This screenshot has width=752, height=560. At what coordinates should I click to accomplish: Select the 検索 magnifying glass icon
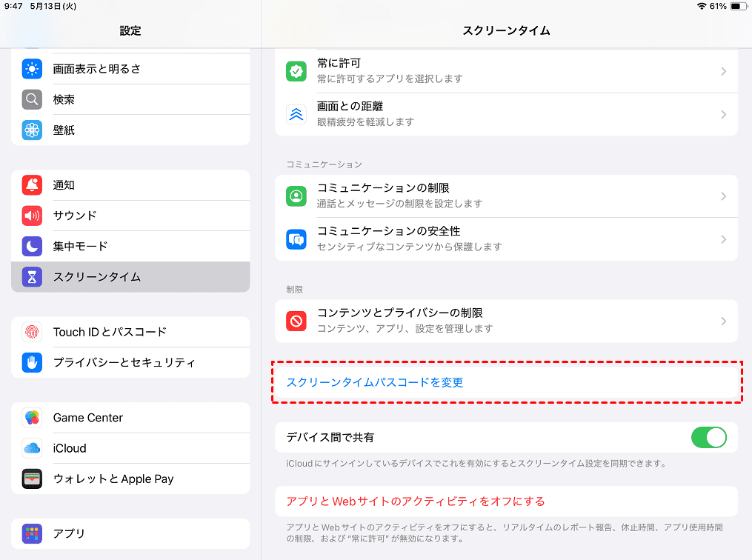click(x=30, y=99)
